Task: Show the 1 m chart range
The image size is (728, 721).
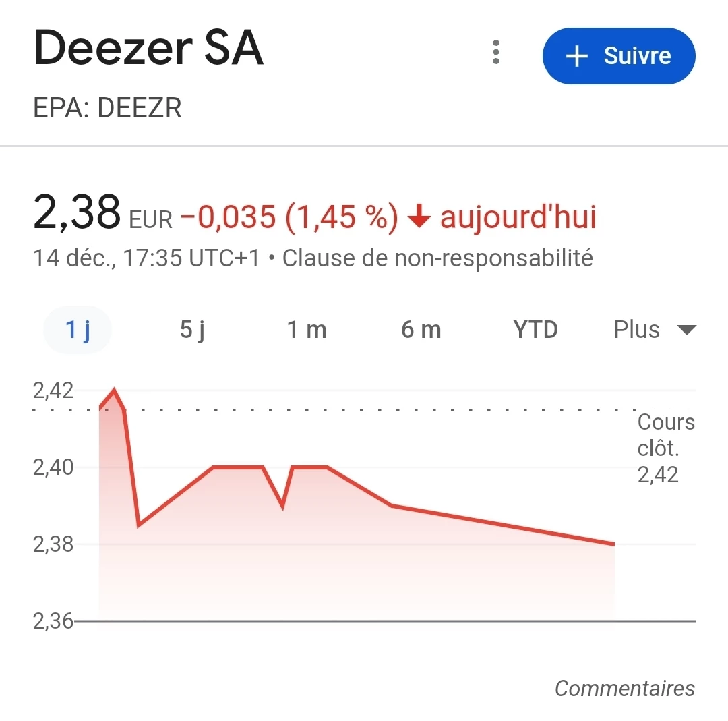Action: click(x=307, y=330)
